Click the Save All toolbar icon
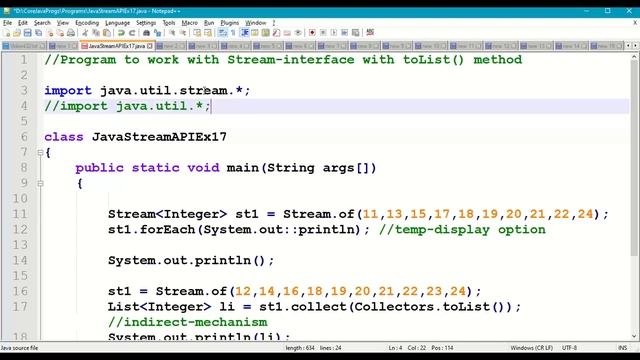The height and width of the screenshot is (360, 640). pos(38,33)
